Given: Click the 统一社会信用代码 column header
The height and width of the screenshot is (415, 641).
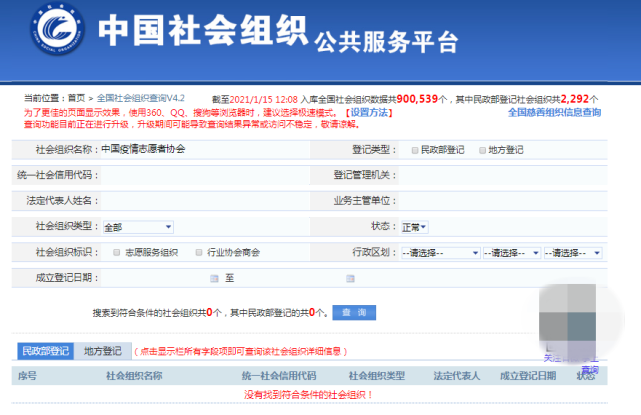Looking at the screenshot, I should (x=279, y=376).
